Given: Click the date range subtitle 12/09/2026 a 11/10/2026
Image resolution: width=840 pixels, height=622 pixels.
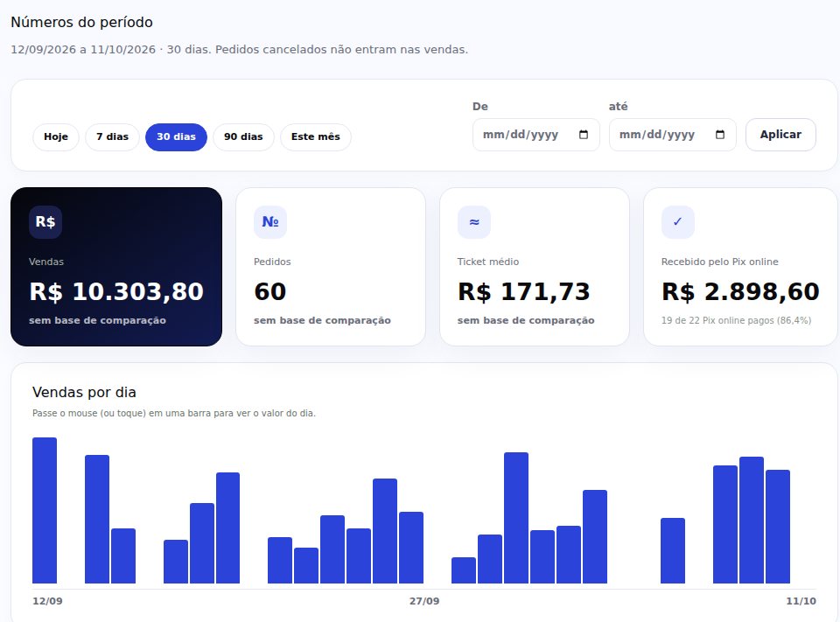Looking at the screenshot, I should pos(83,50).
